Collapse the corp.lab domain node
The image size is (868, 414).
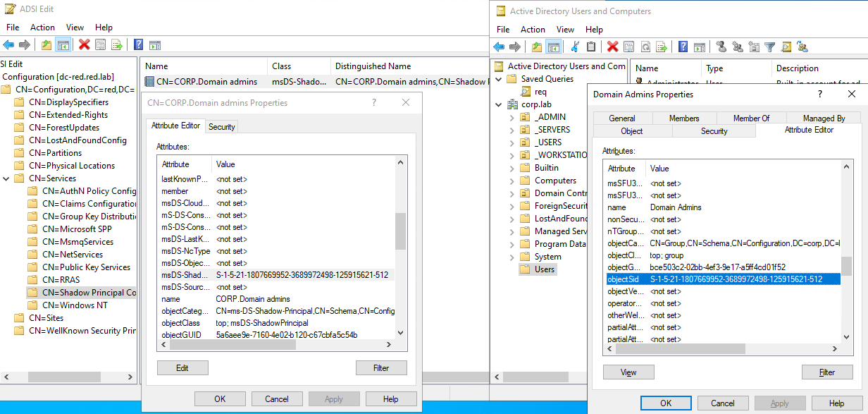pos(500,104)
